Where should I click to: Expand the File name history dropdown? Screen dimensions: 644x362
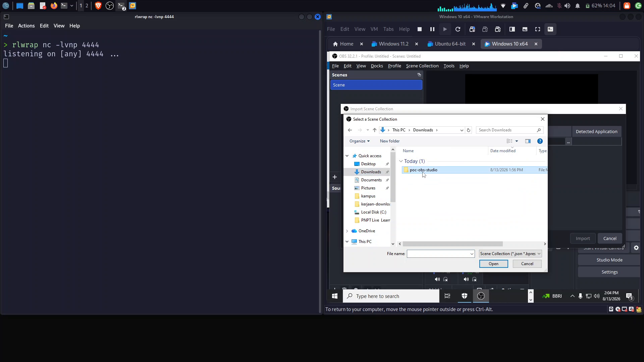click(472, 254)
